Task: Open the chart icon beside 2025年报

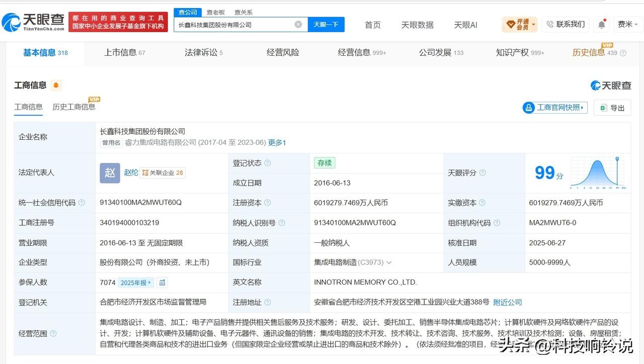Action: click(x=162, y=283)
